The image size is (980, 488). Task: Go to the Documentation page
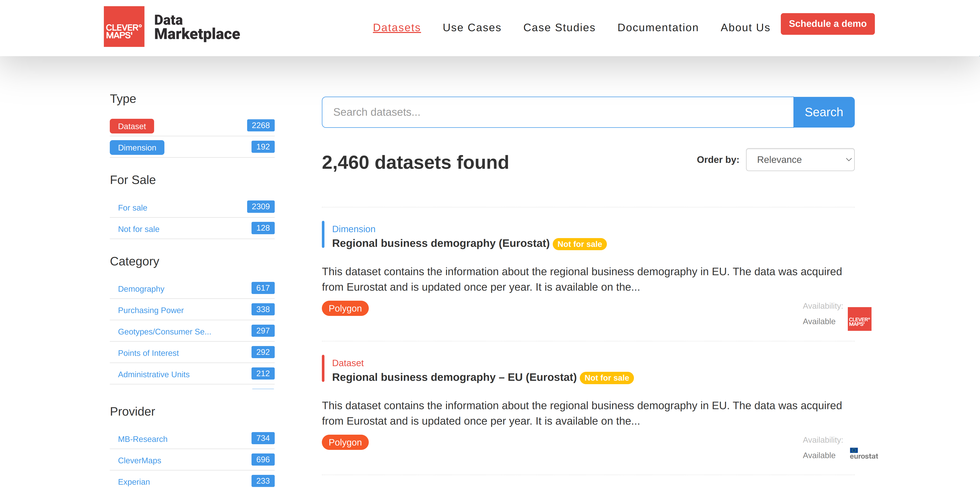point(658,27)
